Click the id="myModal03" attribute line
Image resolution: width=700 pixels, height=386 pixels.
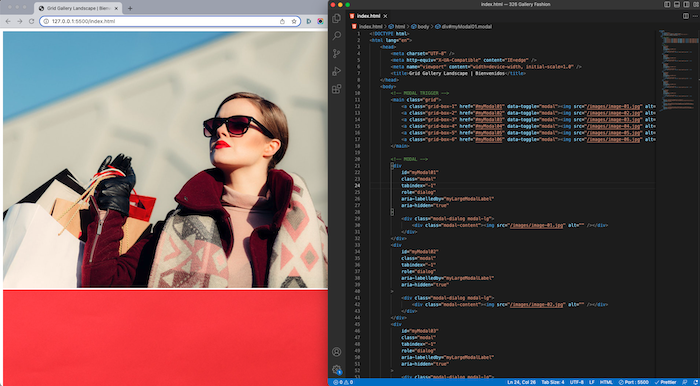tap(420, 331)
